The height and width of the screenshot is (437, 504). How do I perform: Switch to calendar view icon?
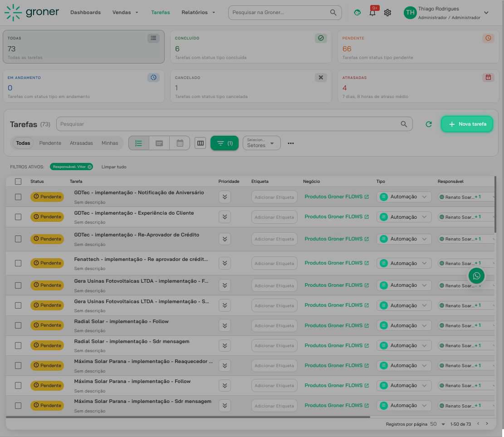(180, 143)
